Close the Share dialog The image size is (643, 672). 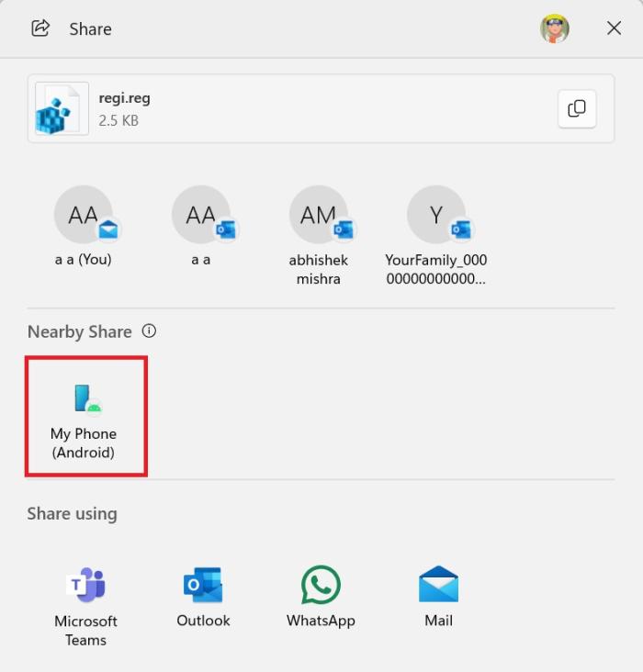615,28
